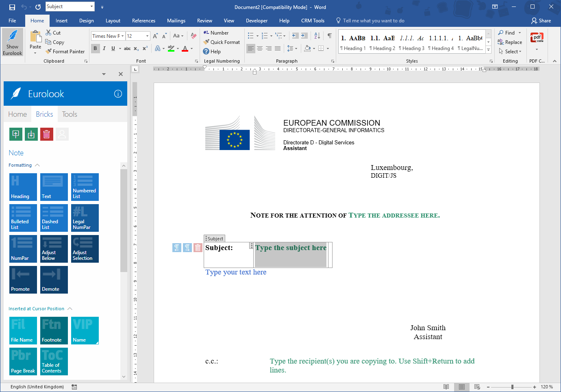Click the Adjust Below brick
This screenshot has height=392, width=561.
[54, 249]
